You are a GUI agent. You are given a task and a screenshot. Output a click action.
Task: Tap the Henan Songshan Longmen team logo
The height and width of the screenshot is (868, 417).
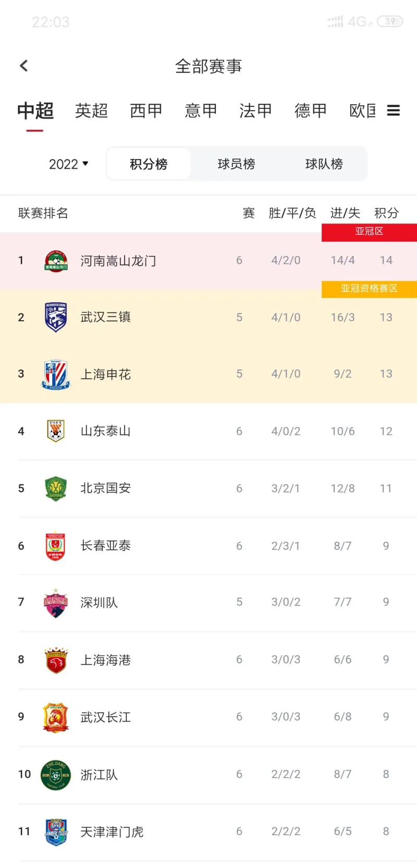(56, 261)
